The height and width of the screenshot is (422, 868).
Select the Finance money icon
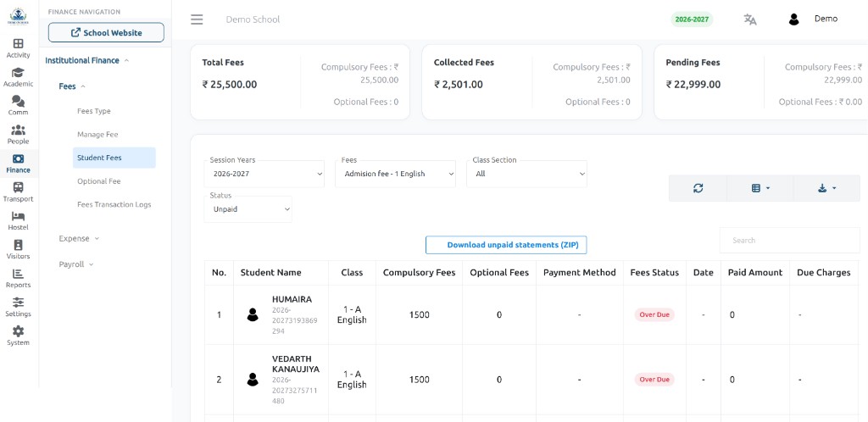coord(19,158)
